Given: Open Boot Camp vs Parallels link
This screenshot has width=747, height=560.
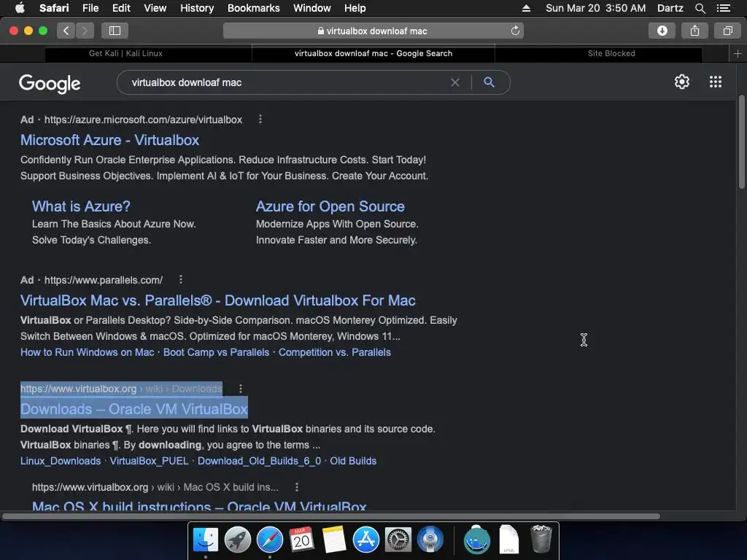Looking at the screenshot, I should pyautogui.click(x=216, y=352).
